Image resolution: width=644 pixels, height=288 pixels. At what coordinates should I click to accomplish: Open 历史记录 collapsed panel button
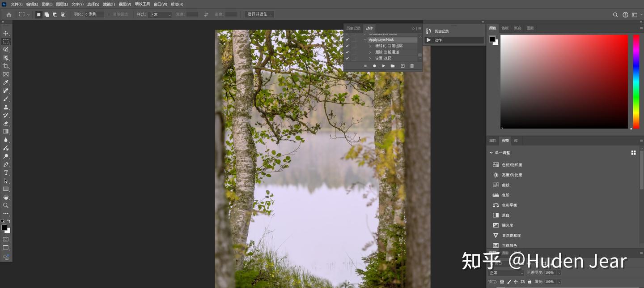click(454, 31)
